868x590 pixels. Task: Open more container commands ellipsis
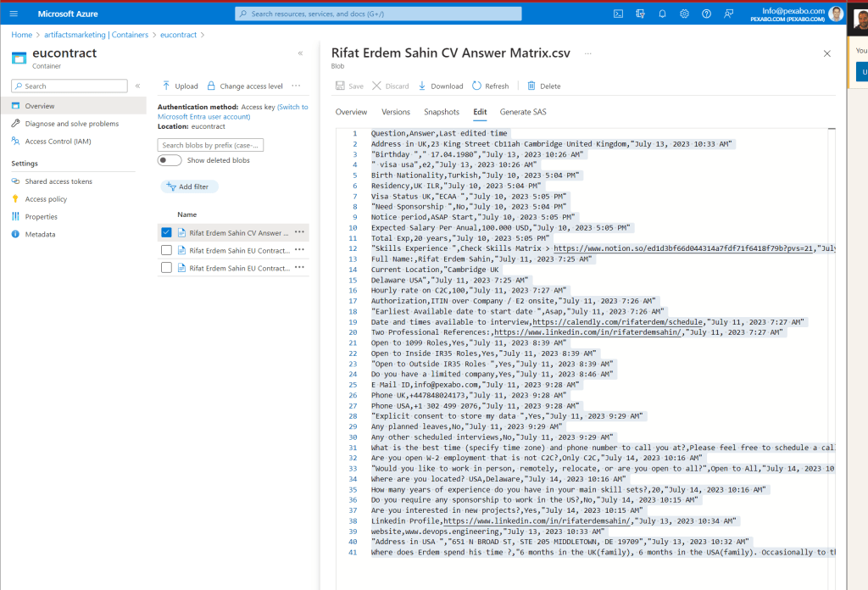296,86
